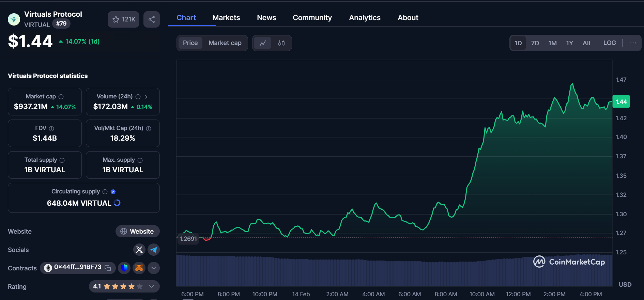The image size is (644, 300).
Task: Select Market cap chart mode
Action: pos(225,43)
